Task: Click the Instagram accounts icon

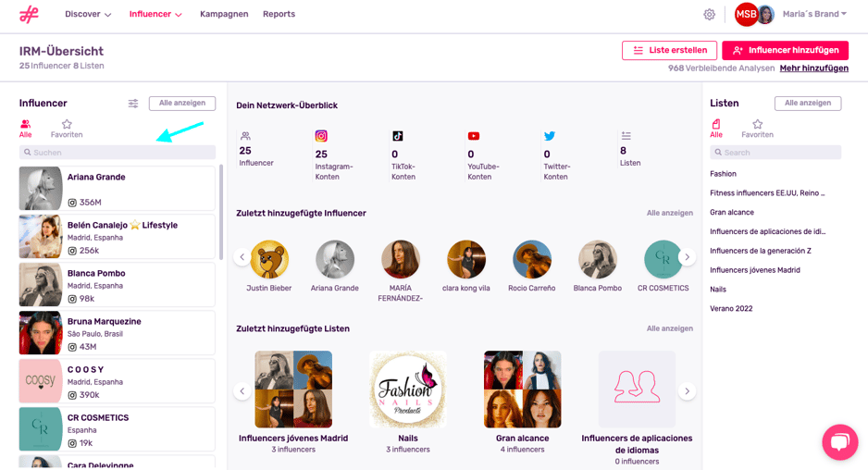Action: pyautogui.click(x=321, y=136)
